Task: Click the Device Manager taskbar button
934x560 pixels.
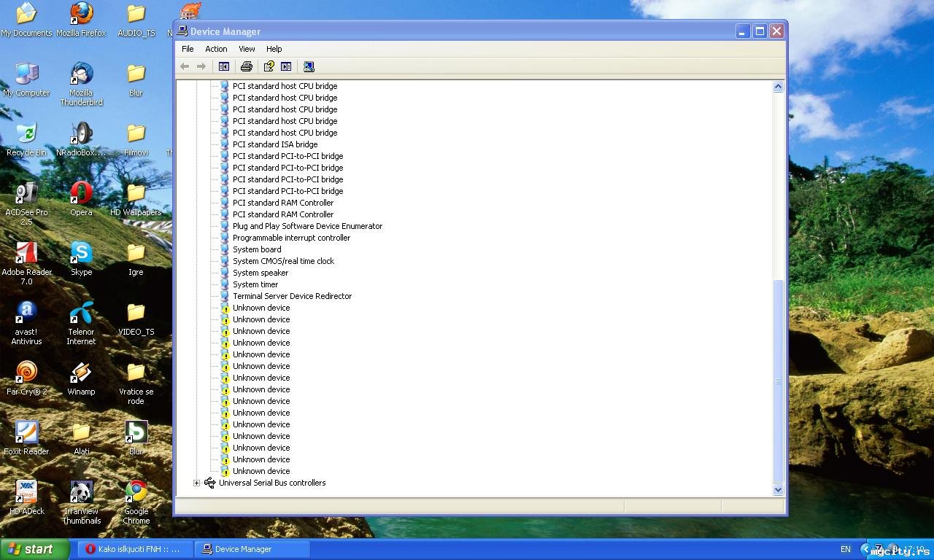Action: point(252,549)
